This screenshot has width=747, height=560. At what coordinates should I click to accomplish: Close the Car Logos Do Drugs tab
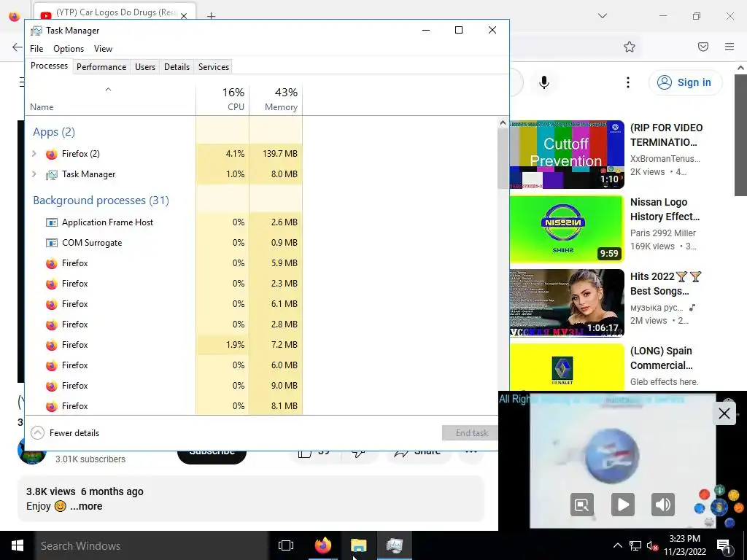click(x=184, y=16)
